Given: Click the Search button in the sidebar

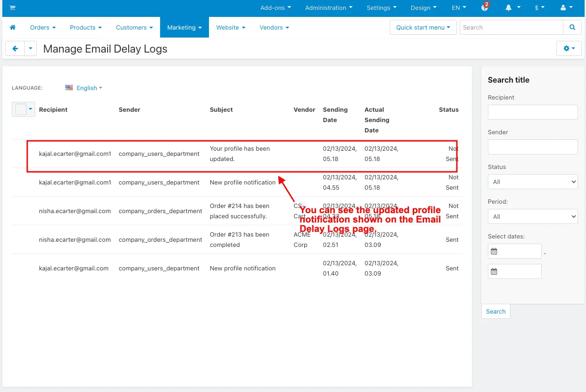Looking at the screenshot, I should coord(495,311).
